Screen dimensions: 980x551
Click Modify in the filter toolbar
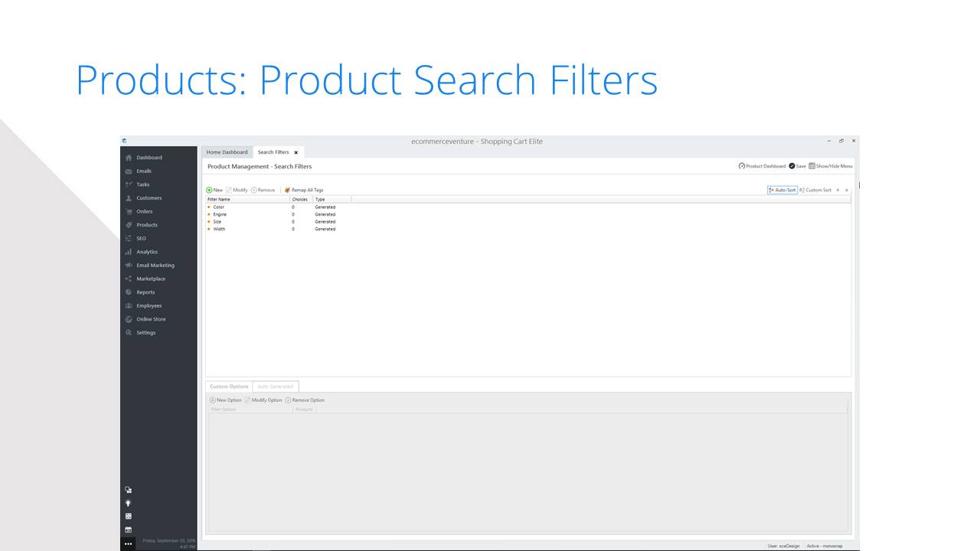click(237, 190)
